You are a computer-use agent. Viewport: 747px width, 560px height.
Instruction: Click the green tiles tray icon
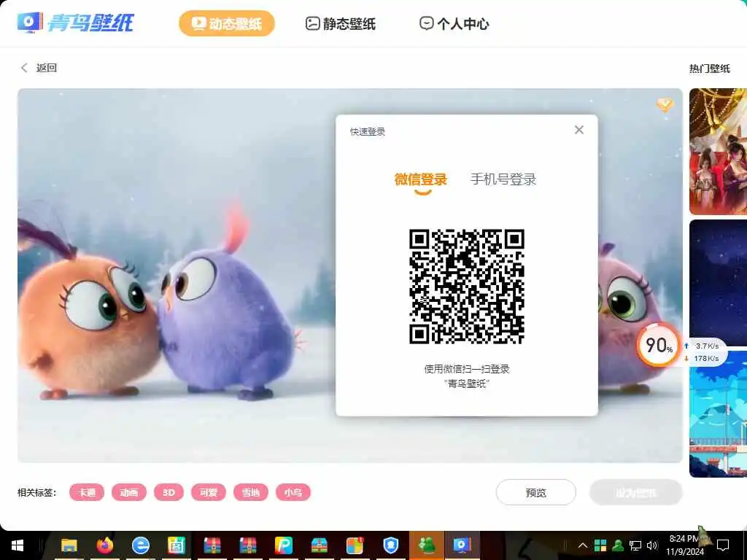600,545
